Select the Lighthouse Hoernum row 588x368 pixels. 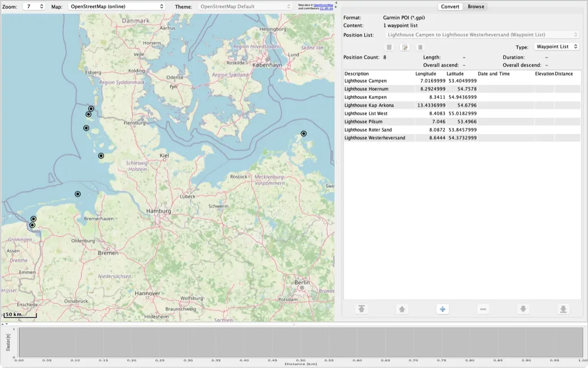pos(463,89)
